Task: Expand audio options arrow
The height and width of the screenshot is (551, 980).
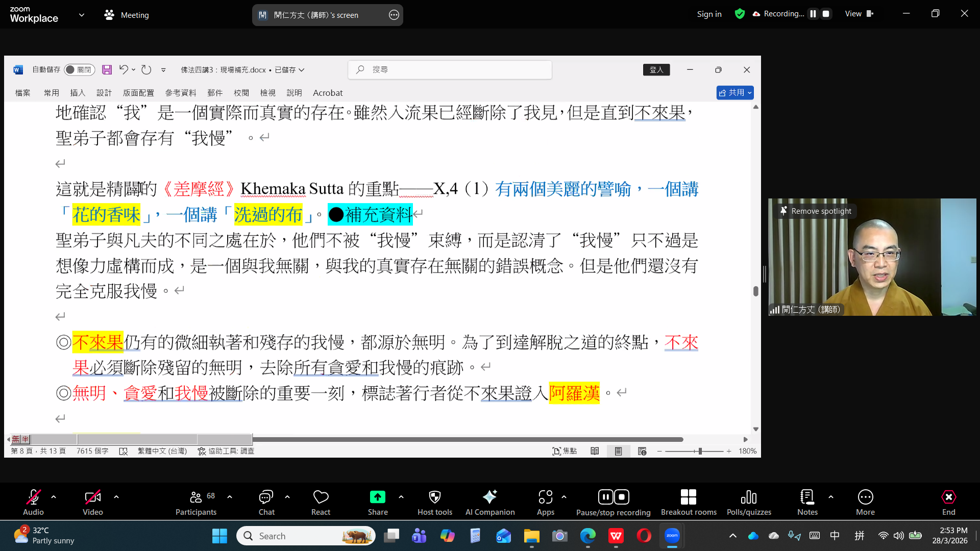Action: click(54, 496)
